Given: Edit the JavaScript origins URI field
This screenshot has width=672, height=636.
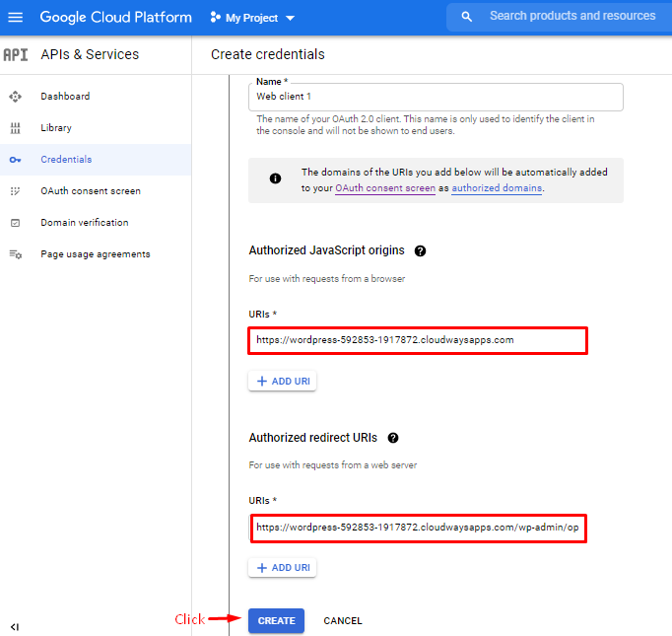Looking at the screenshot, I should (418, 340).
